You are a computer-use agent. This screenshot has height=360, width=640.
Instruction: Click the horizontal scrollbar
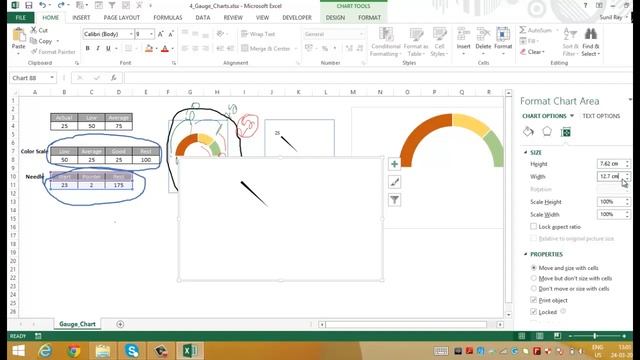[x=406, y=324]
